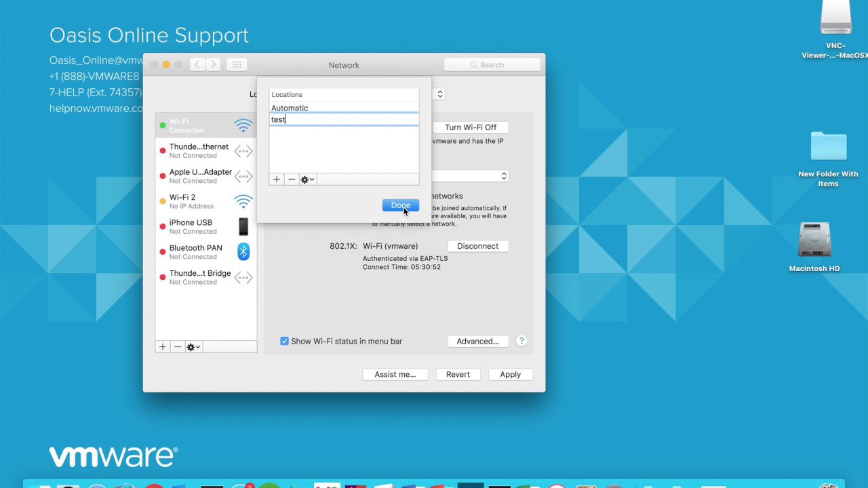Remove selected location with minus button

point(292,180)
